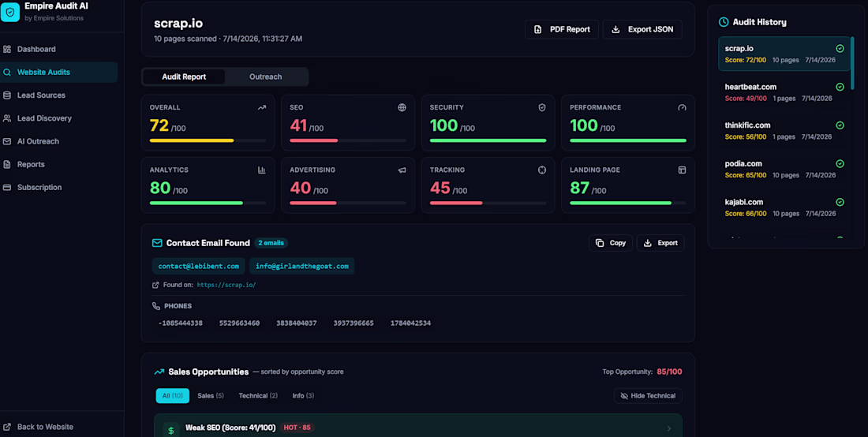Filter opportunities by Sales tab

[211, 395]
